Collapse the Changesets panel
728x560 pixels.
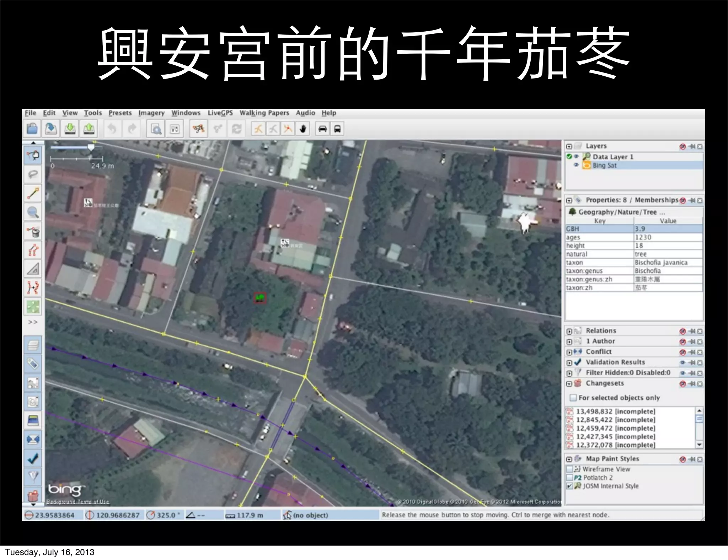(569, 384)
